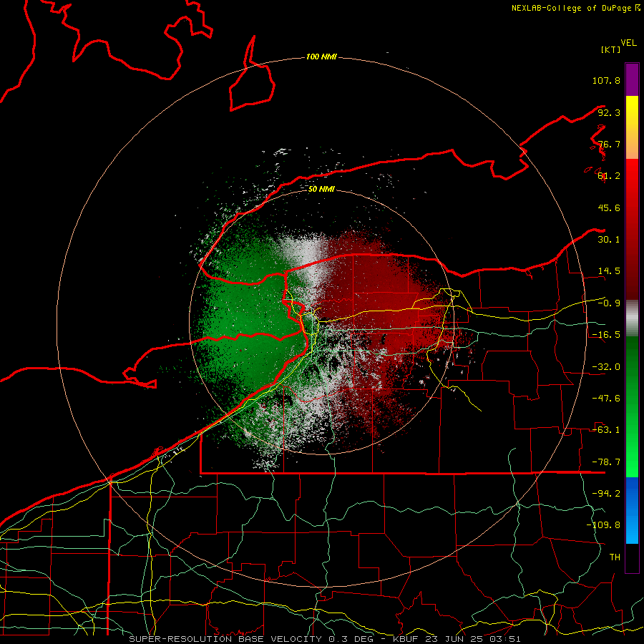This screenshot has width=644, height=644.
Task: Click the -32.0 velocity scale value
Action: click(606, 367)
